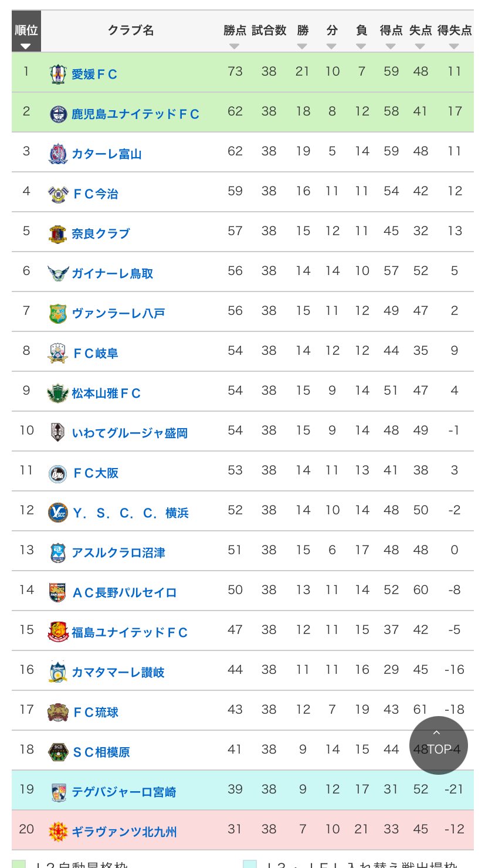Sort by 得点 column arrow

391,46
